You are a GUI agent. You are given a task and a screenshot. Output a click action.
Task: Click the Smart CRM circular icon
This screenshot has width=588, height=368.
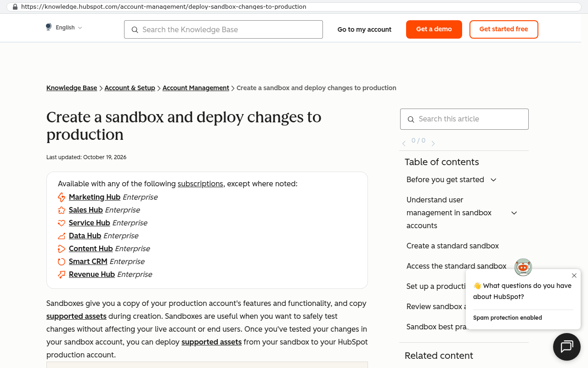tap(62, 262)
